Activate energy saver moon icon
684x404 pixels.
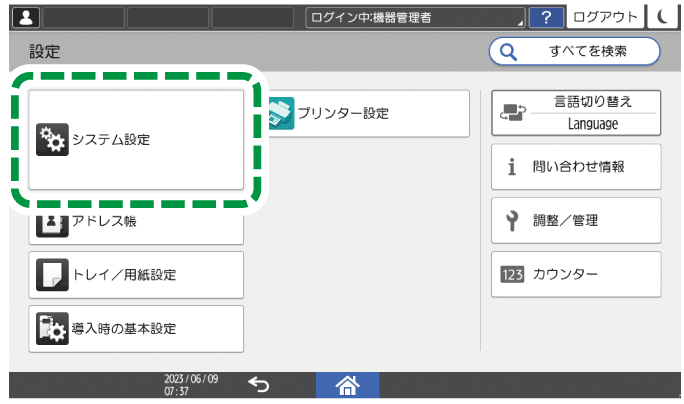tap(662, 17)
